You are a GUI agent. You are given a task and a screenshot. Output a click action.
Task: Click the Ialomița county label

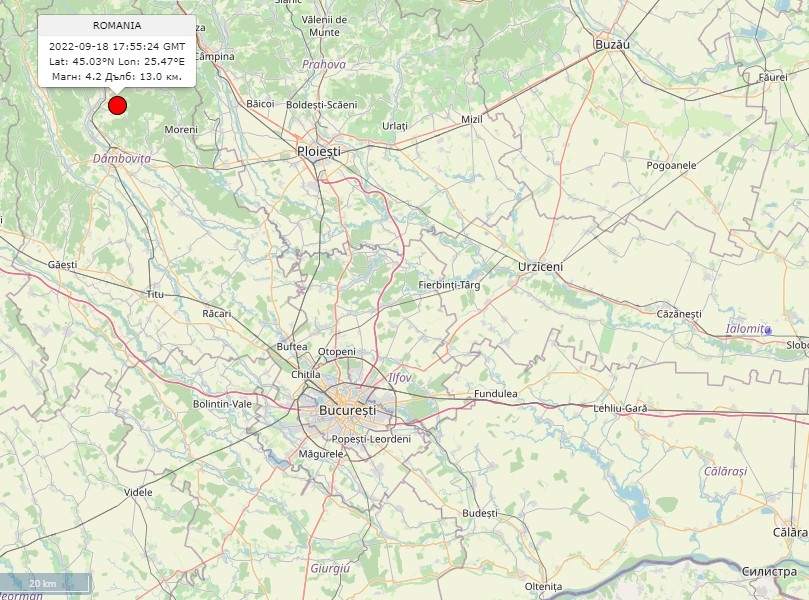tap(746, 329)
